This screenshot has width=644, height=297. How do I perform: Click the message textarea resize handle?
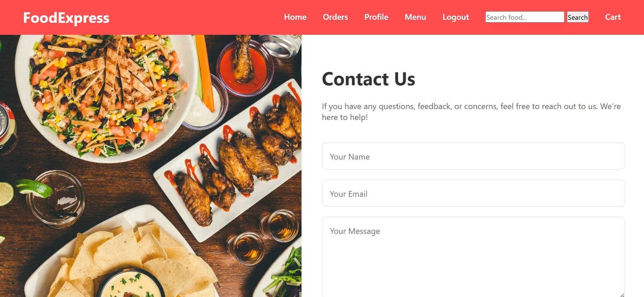pos(622,295)
